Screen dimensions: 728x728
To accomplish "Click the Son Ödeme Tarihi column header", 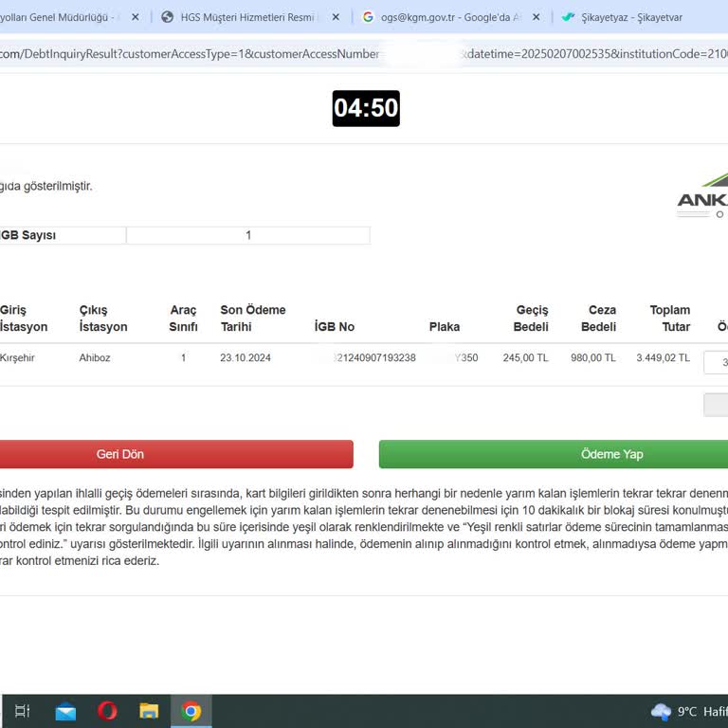I will pyautogui.click(x=252, y=318).
